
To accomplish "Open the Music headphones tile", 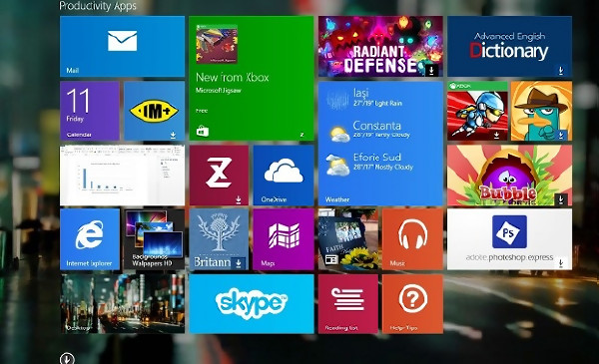I will tap(412, 239).
